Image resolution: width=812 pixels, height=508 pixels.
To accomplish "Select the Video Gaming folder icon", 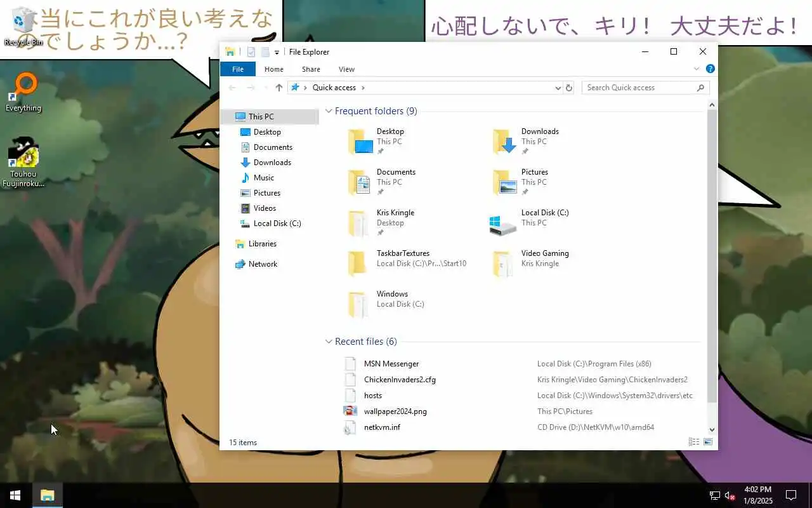I will (504, 264).
